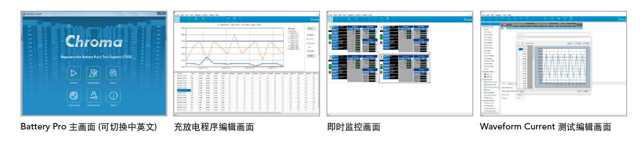Open the Executor icon on Battery Pro main screen
644x146 pixels.
[74, 73]
